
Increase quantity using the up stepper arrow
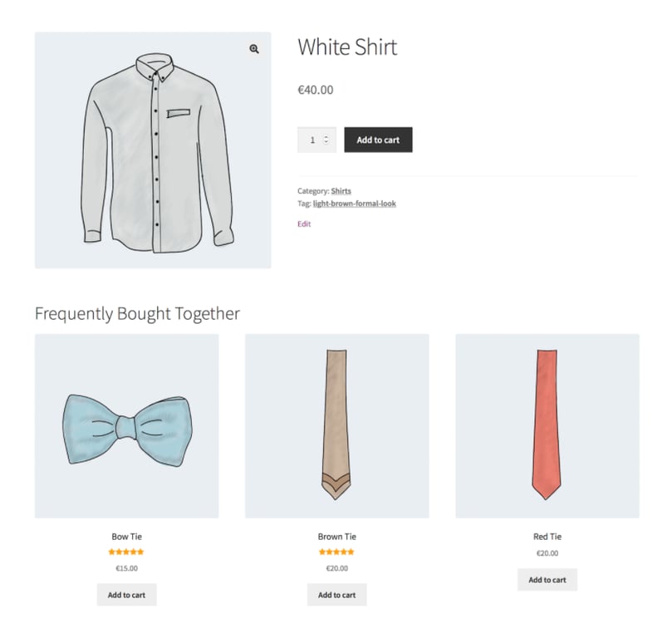pyautogui.click(x=327, y=135)
